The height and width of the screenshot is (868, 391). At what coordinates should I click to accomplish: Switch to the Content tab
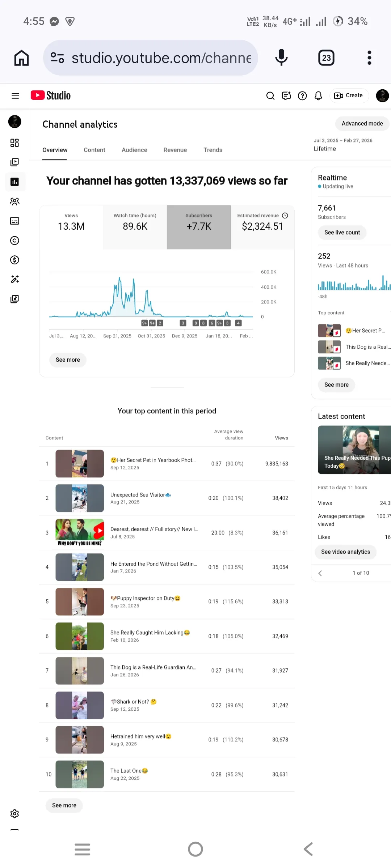(94, 150)
